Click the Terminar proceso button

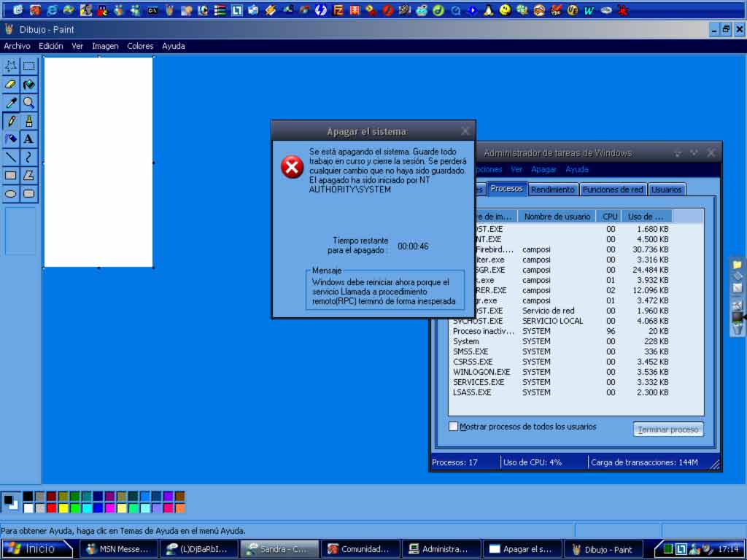click(x=668, y=429)
